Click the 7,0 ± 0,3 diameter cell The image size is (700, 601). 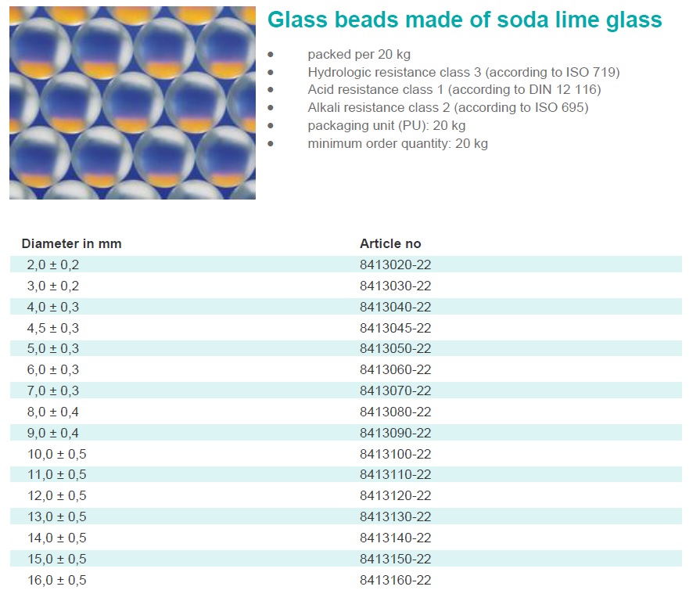[x=52, y=390]
